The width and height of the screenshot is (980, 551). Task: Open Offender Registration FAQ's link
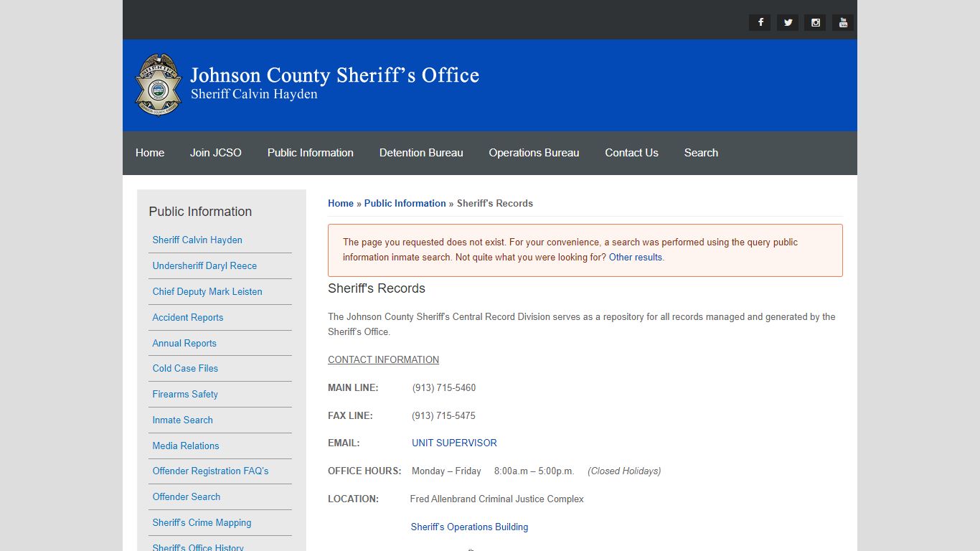tap(210, 471)
